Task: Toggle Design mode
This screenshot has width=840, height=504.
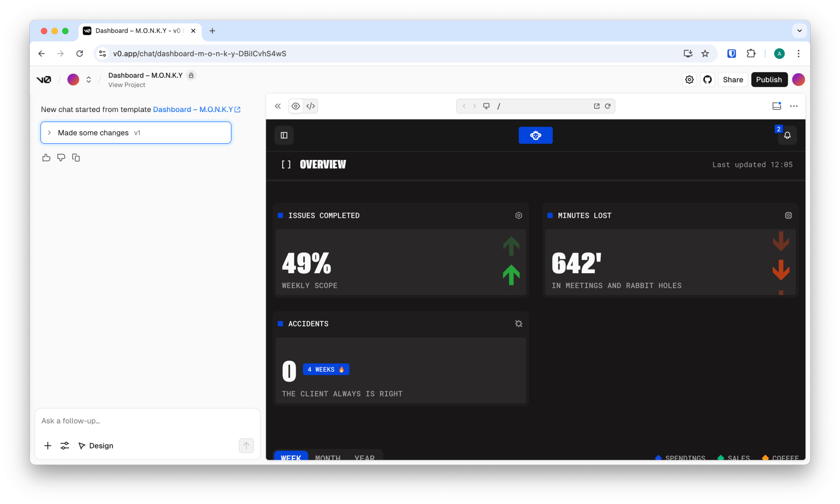Action: coord(96,445)
